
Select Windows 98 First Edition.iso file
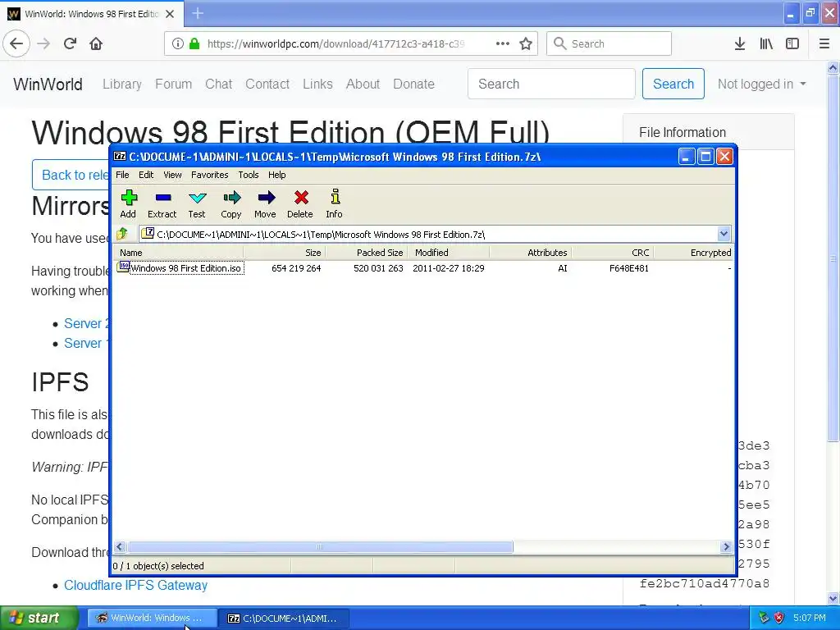coord(185,268)
